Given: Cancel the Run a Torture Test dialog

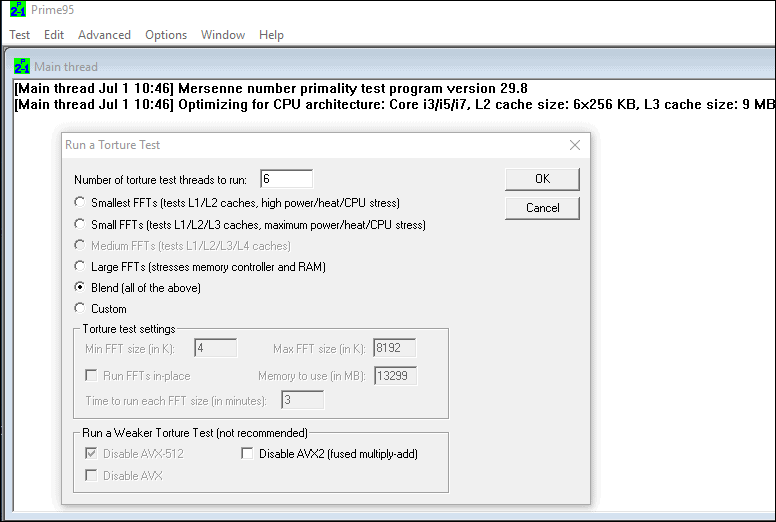Looking at the screenshot, I should coord(542,208).
